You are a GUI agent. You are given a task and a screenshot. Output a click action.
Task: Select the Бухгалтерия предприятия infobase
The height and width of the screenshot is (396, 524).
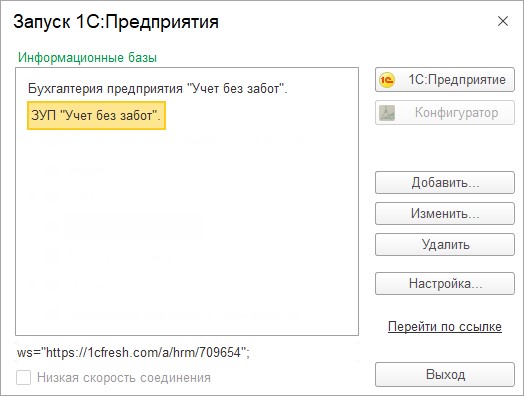pyautogui.click(x=158, y=89)
